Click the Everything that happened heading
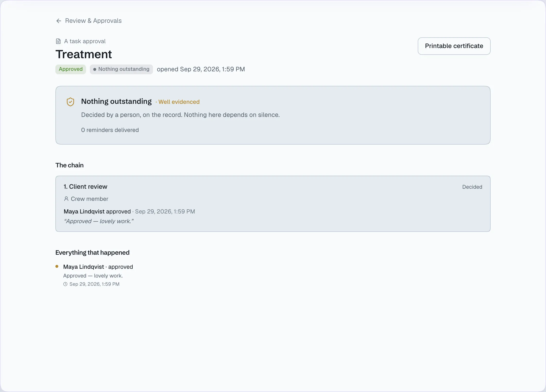The height and width of the screenshot is (392, 546). (92, 253)
